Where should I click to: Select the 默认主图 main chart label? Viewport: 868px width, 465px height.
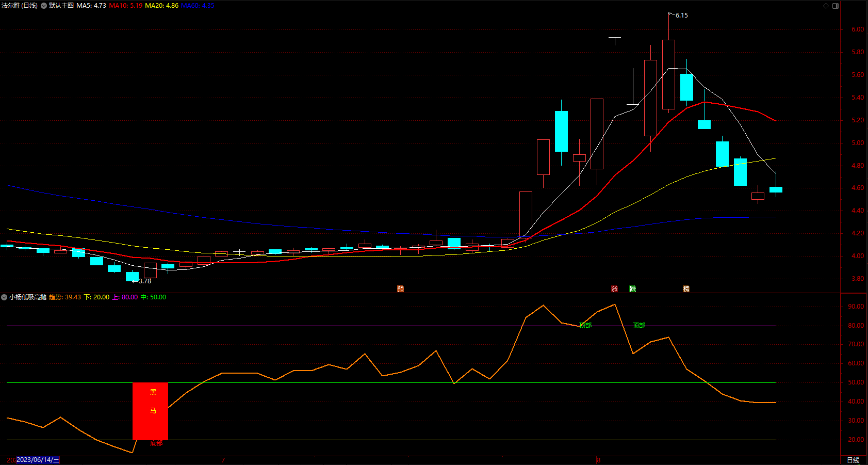pyautogui.click(x=61, y=6)
